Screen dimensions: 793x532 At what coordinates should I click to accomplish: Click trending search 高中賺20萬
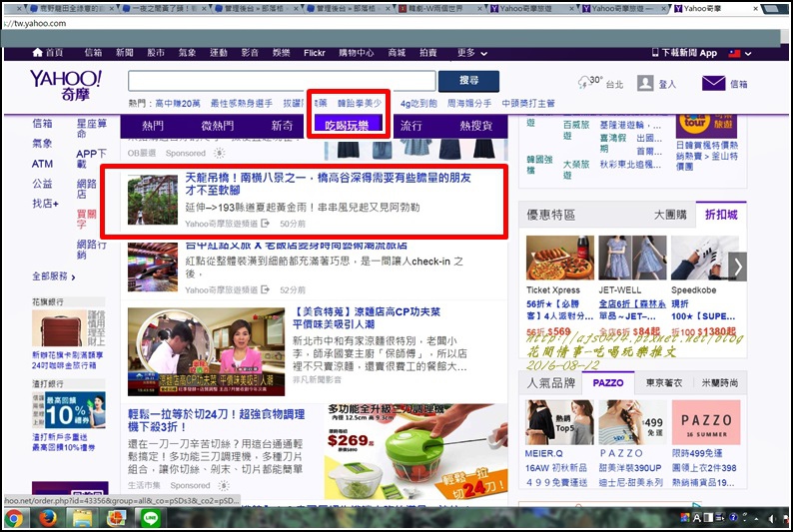point(178,103)
